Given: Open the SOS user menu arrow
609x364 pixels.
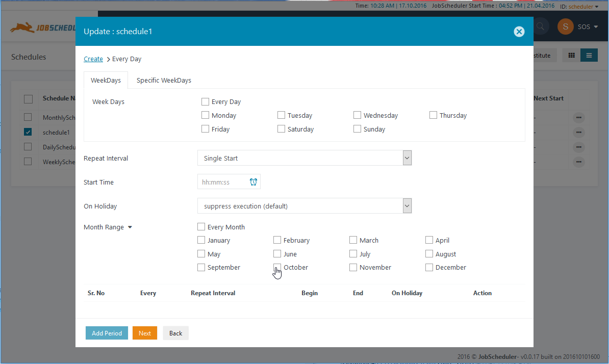Looking at the screenshot, I should (x=596, y=27).
